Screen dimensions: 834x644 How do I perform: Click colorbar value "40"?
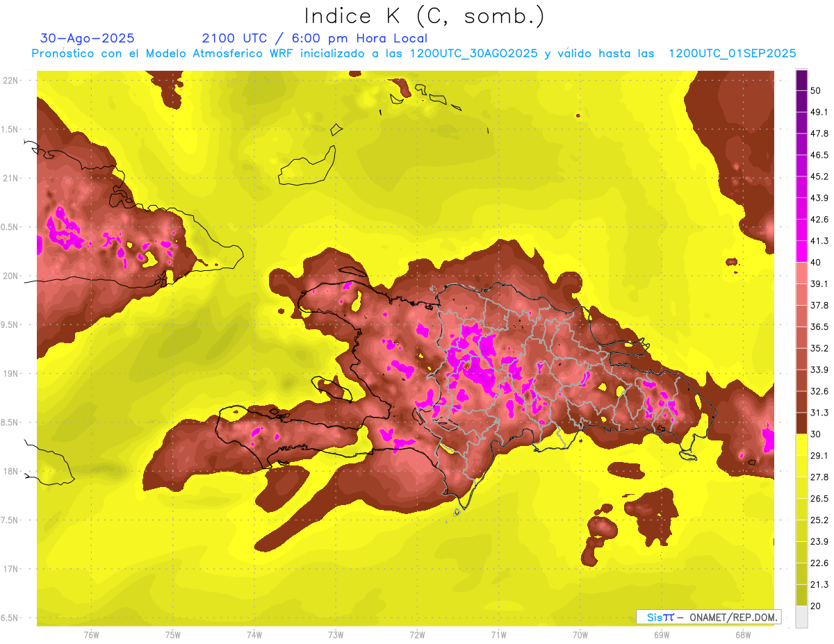(x=815, y=262)
